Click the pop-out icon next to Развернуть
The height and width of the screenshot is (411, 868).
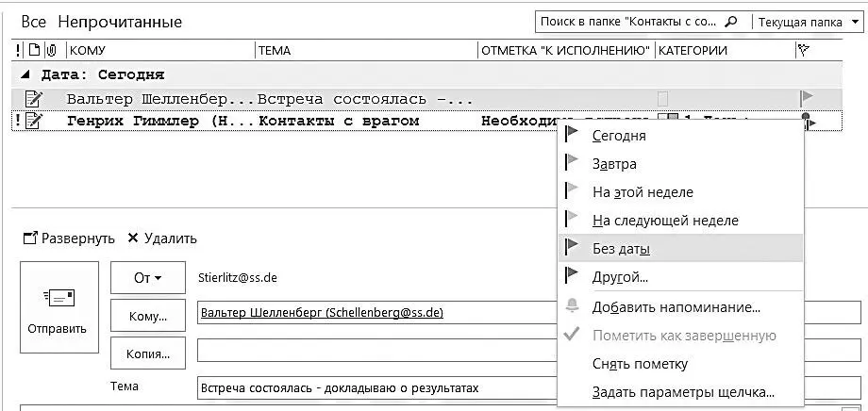tap(29, 238)
